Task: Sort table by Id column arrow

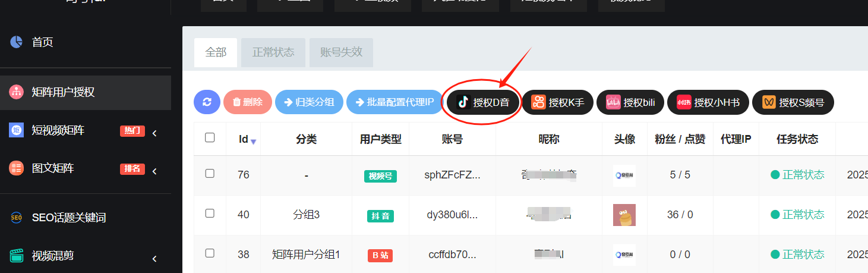Action: point(254,142)
